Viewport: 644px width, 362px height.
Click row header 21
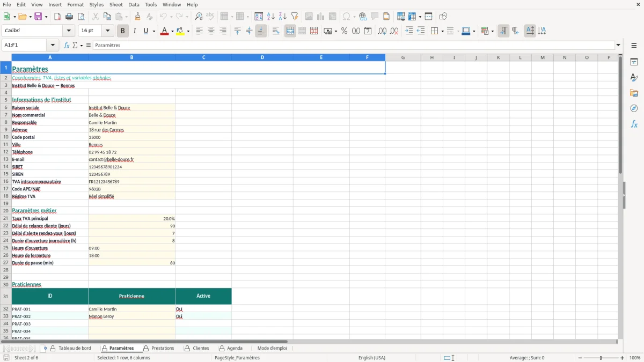(x=6, y=219)
